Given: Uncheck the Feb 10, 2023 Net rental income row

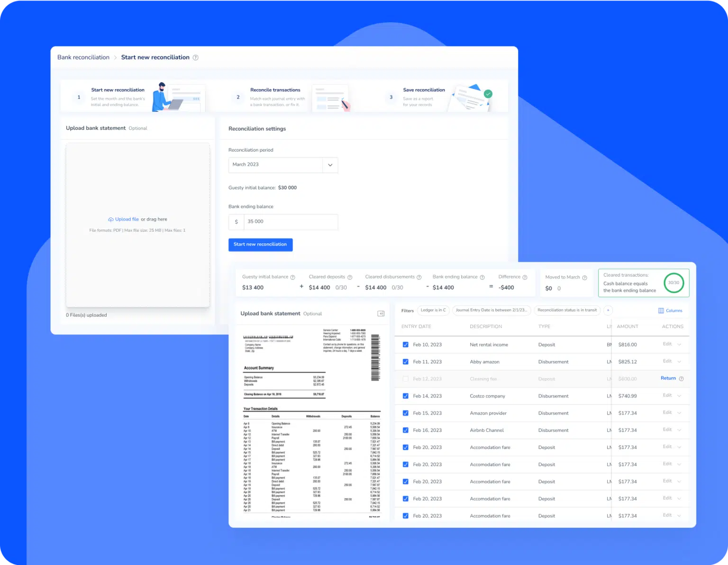Looking at the screenshot, I should point(405,345).
